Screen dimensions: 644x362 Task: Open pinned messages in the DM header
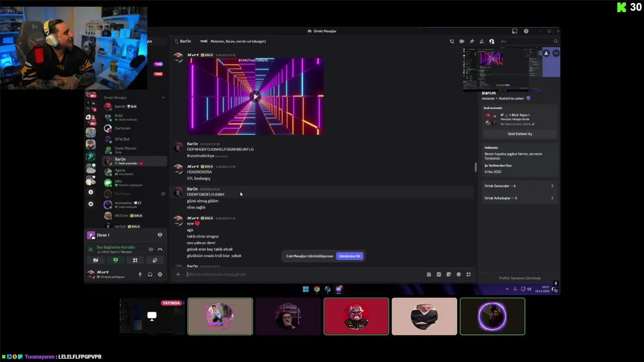pos(472,41)
